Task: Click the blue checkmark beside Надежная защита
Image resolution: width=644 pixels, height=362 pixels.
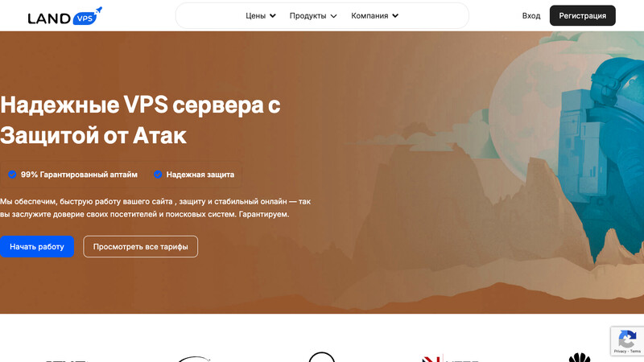Action: (x=158, y=175)
